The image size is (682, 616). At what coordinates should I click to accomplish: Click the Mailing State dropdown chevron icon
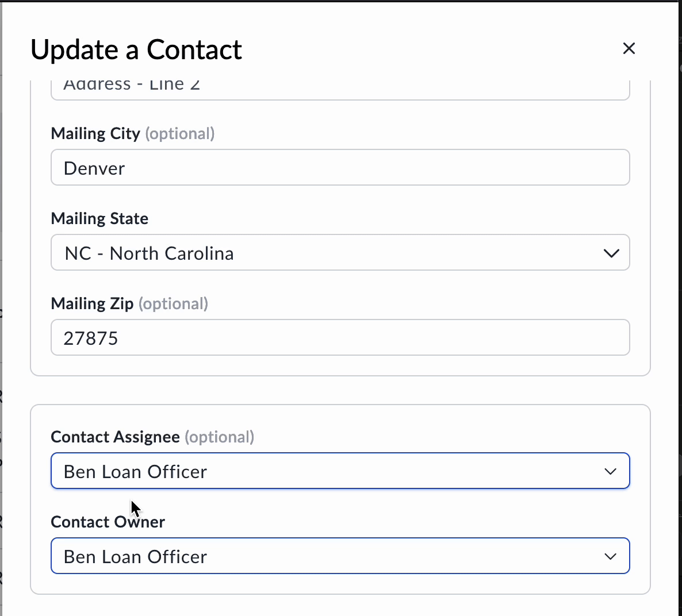pyautogui.click(x=611, y=253)
